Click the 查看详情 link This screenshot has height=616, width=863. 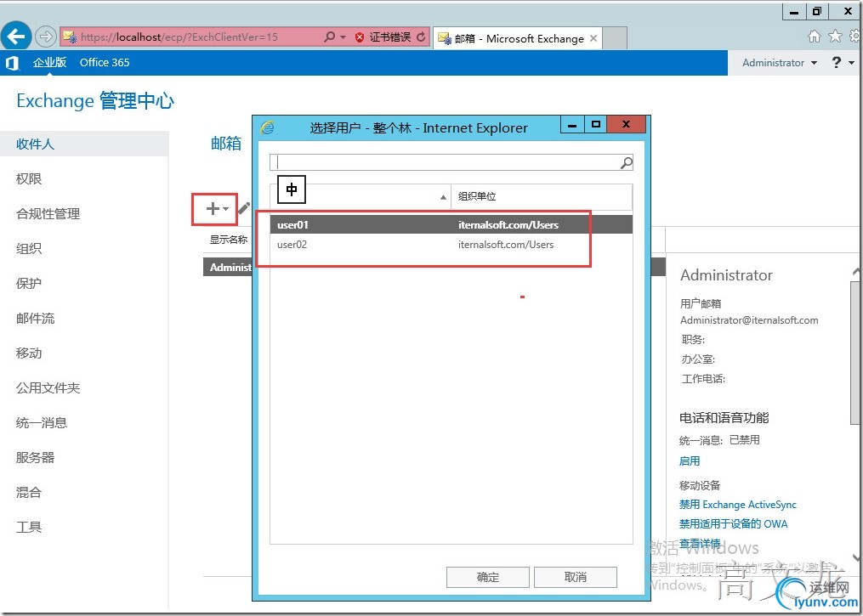[x=700, y=544]
